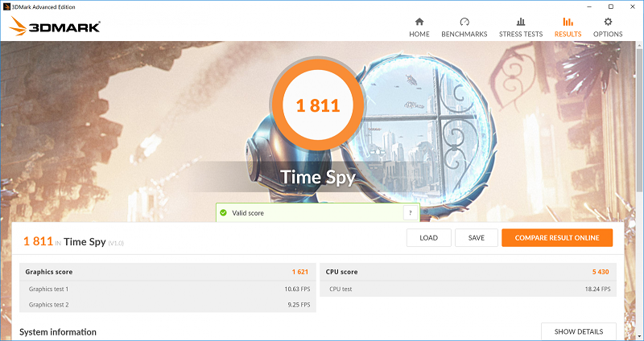Click the app icon in the title bar
This screenshot has height=341, width=644.
[7, 6]
